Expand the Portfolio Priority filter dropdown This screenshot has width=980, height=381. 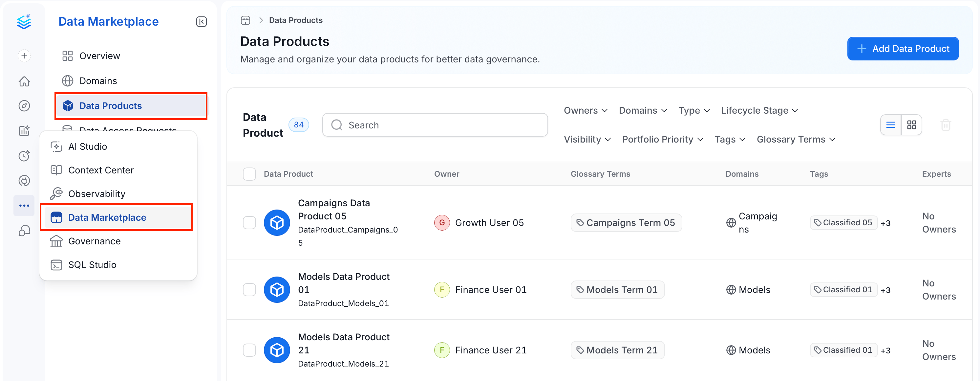tap(663, 139)
